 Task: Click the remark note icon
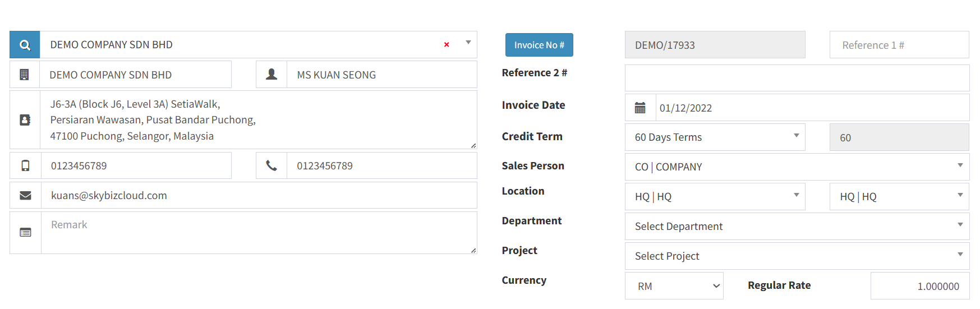[25, 232]
